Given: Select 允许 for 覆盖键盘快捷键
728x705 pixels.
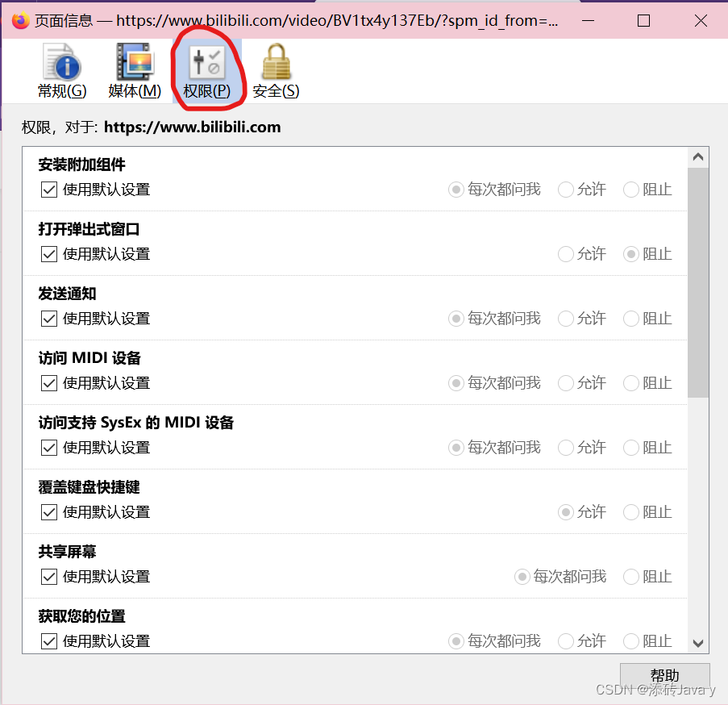Looking at the screenshot, I should point(565,512).
